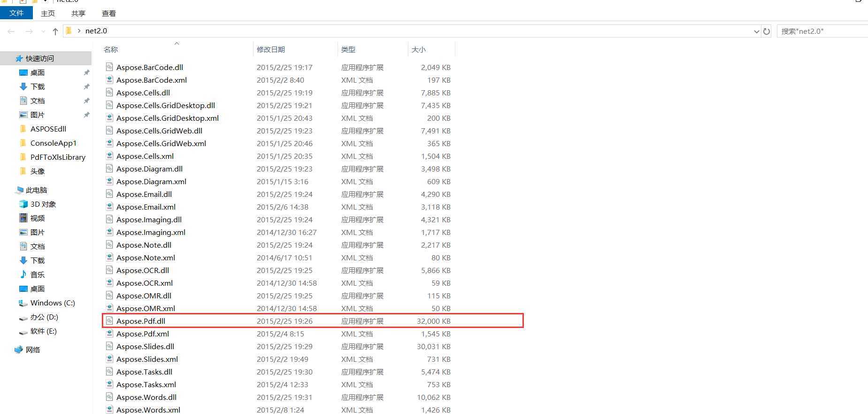Open pinned 下载 under quick access

38,86
